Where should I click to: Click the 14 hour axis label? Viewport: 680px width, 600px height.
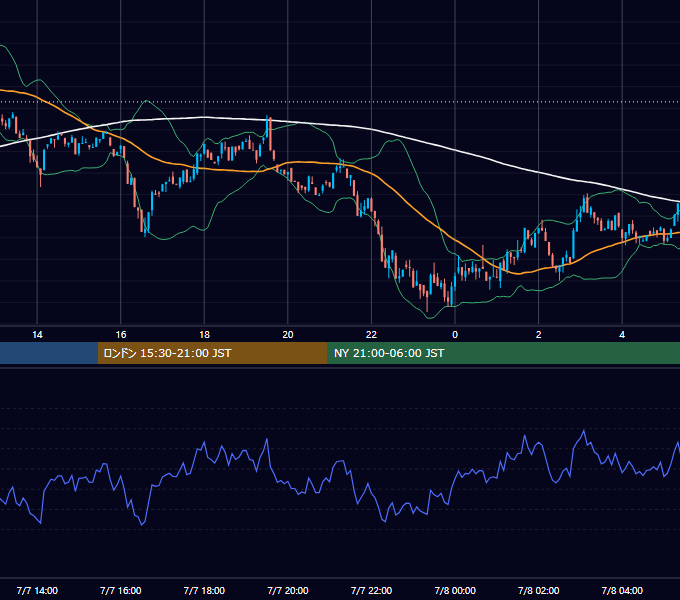[37, 335]
